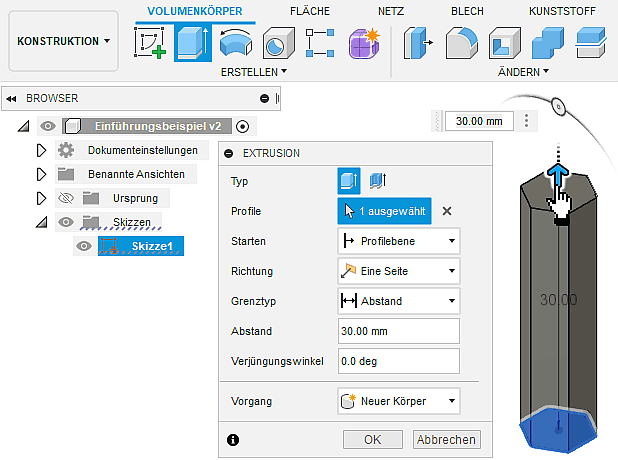Clear the profile selection with X
The width and height of the screenshot is (618, 460).
(x=447, y=211)
